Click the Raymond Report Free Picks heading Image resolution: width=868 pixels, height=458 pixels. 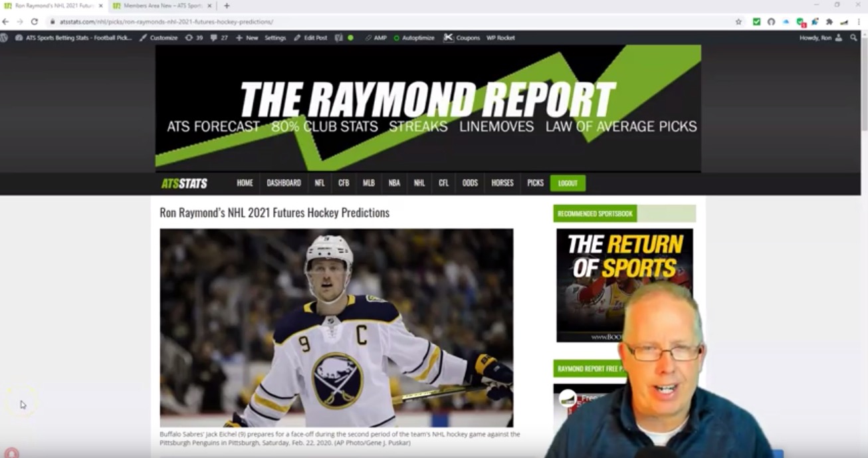click(590, 368)
